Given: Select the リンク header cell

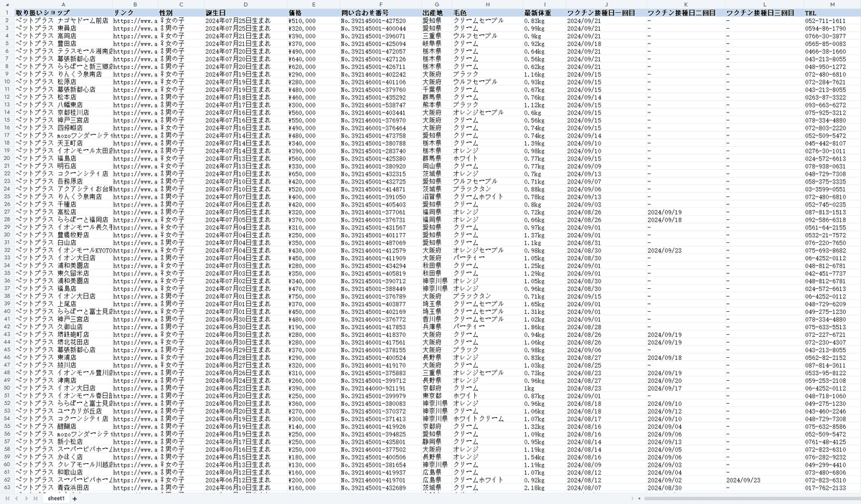Looking at the screenshot, I should [x=135, y=13].
